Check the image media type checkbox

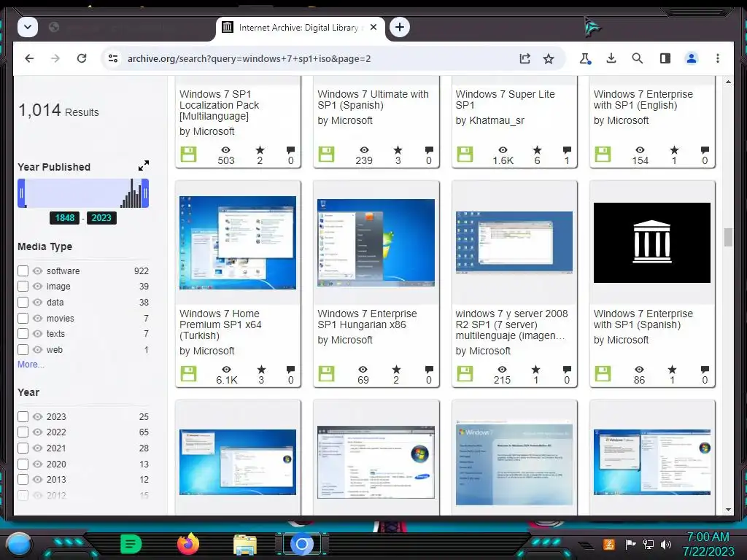coord(23,286)
